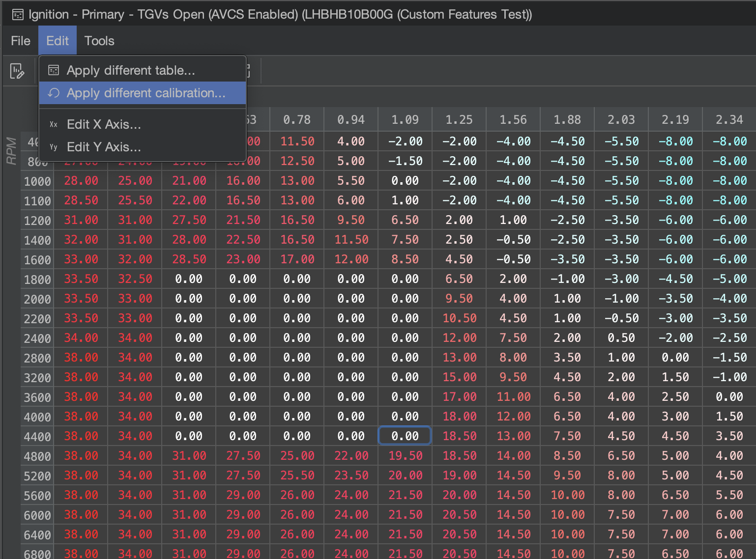Select the 4000 RPM row header

[x=37, y=417]
